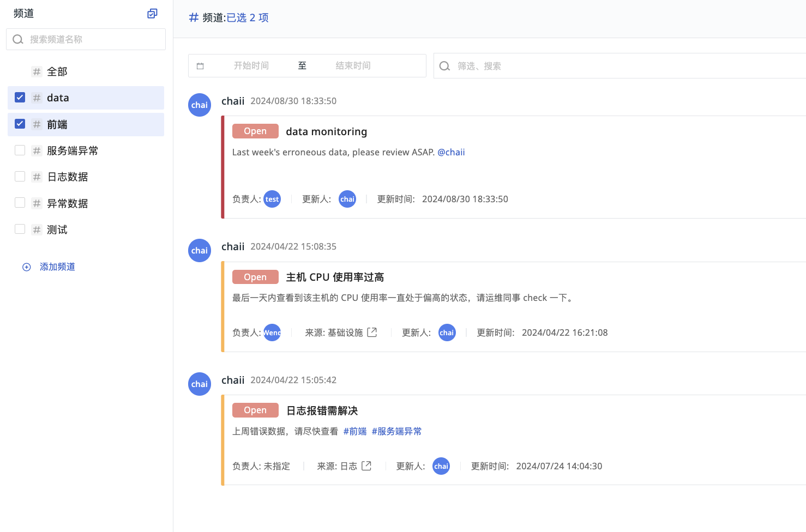806x532 pixels.
Task: Click chaii avatar of the 15:08:35 post
Action: click(x=200, y=250)
